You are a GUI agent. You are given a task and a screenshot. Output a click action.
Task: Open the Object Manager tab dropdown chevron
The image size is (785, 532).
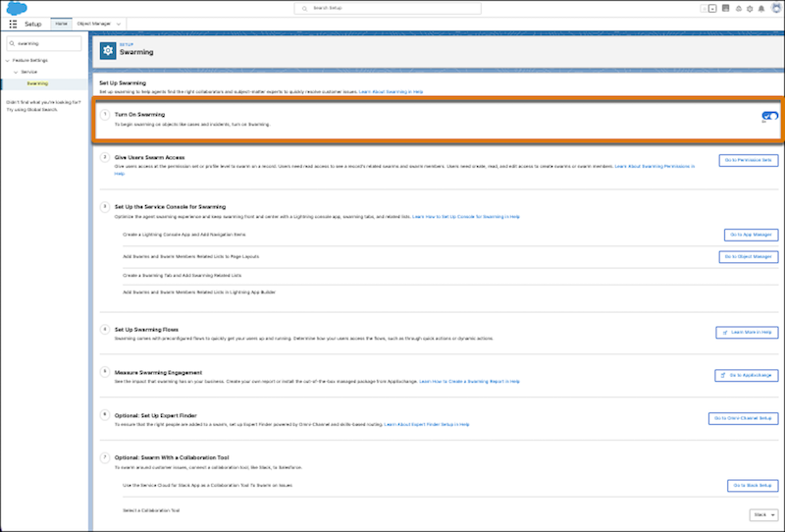point(119,24)
